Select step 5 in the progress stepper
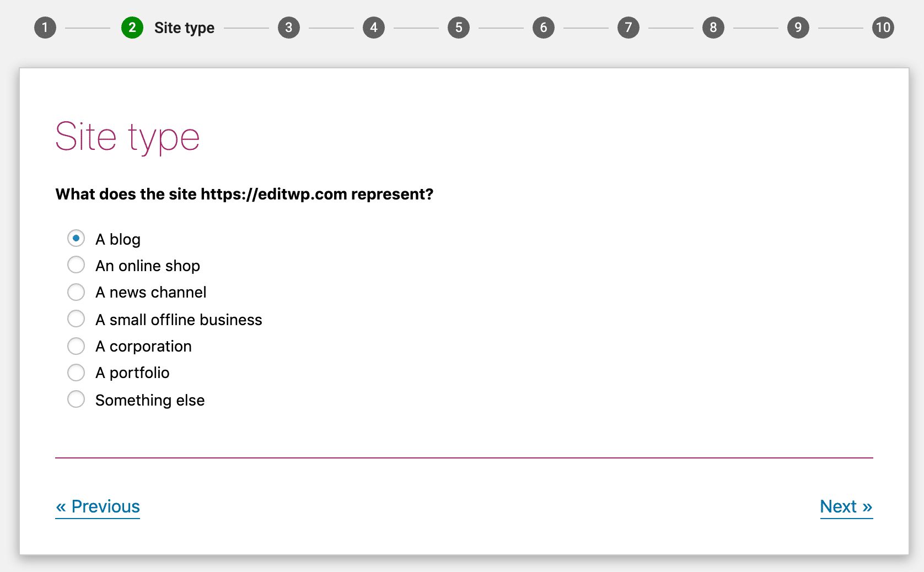This screenshot has width=924, height=572. [x=458, y=27]
